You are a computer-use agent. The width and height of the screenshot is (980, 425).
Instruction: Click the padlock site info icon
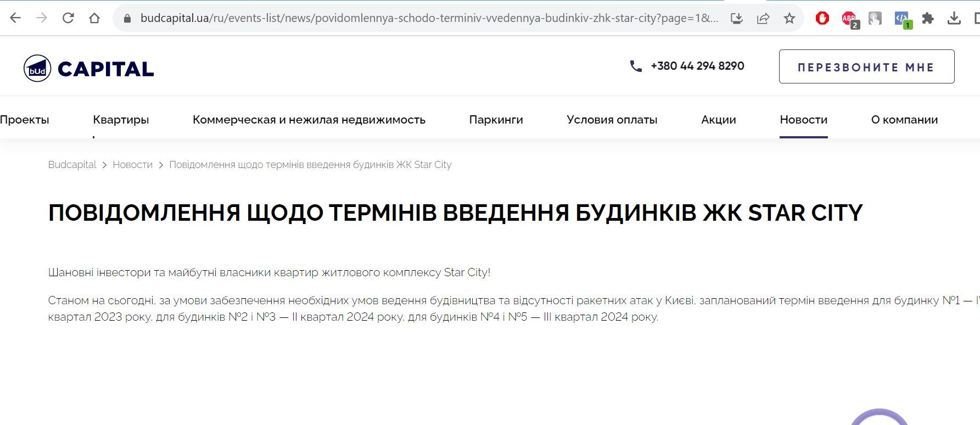[127, 18]
